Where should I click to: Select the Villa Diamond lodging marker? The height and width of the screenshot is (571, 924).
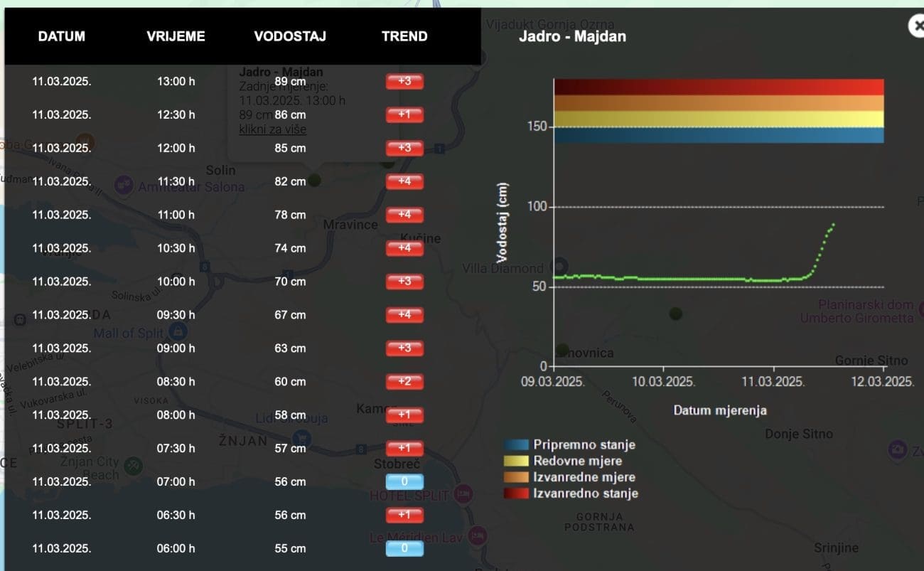pos(559,267)
